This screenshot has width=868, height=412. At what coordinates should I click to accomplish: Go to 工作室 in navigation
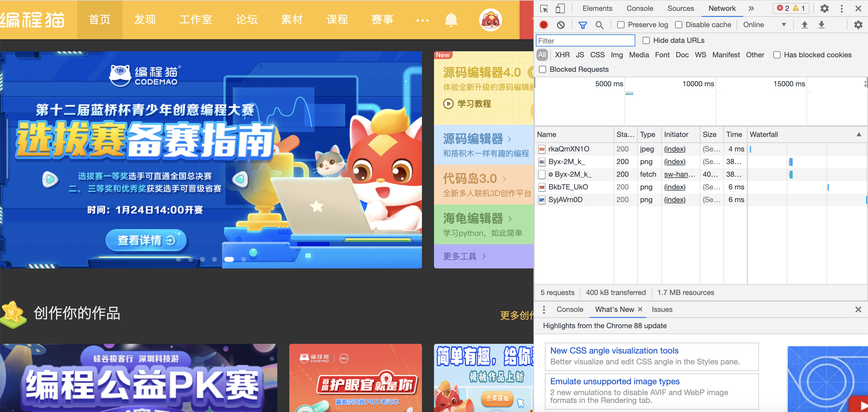tap(196, 20)
